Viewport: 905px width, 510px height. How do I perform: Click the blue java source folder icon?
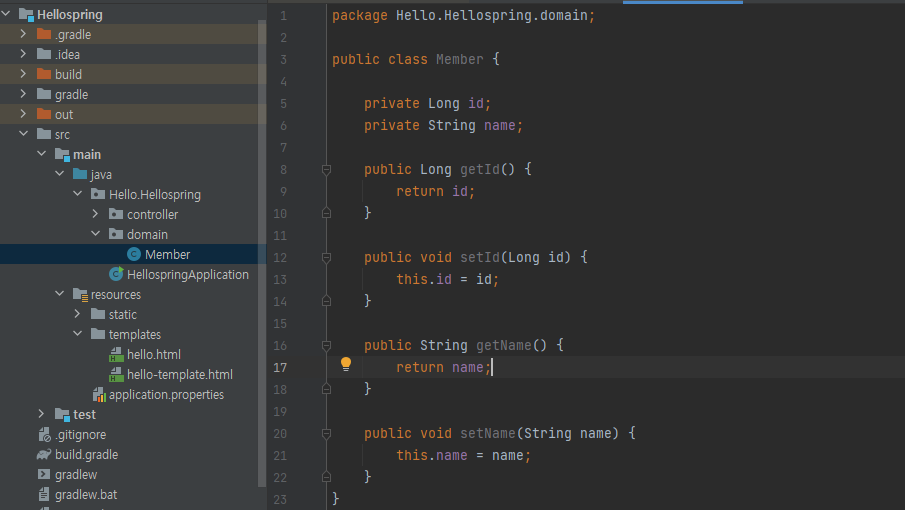click(x=80, y=174)
